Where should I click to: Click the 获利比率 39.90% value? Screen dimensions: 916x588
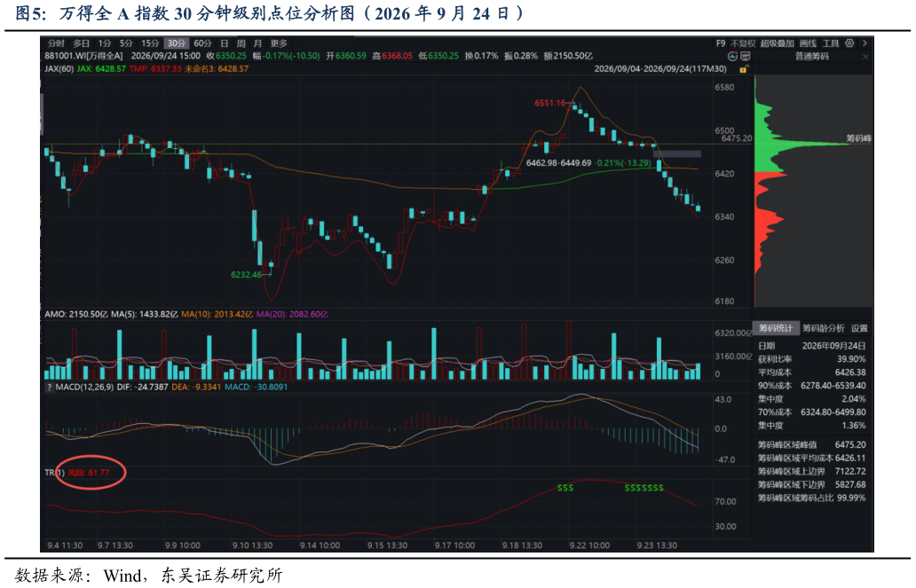click(x=851, y=359)
